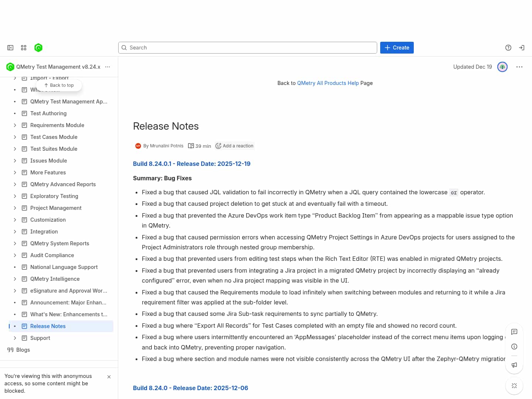Click the author avatar next to Updated Dec 19
532x399 pixels.
[x=502, y=67]
